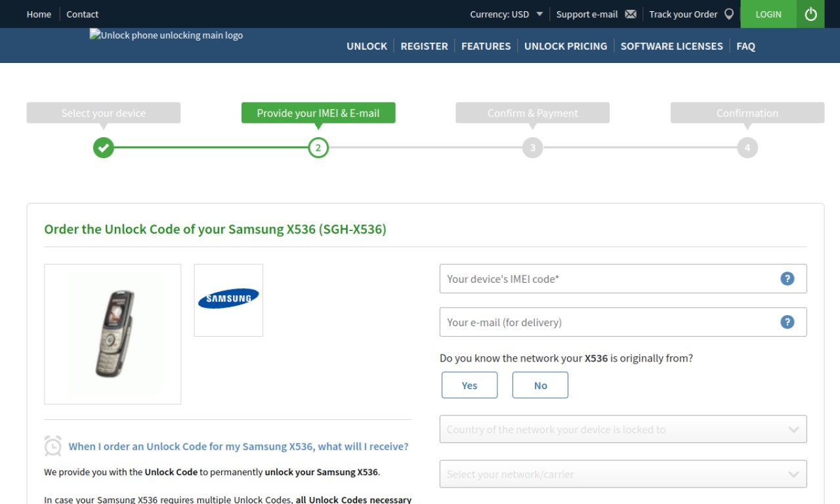Click the Track your Order link
The width and height of the screenshot is (840, 504).
pos(683,14)
